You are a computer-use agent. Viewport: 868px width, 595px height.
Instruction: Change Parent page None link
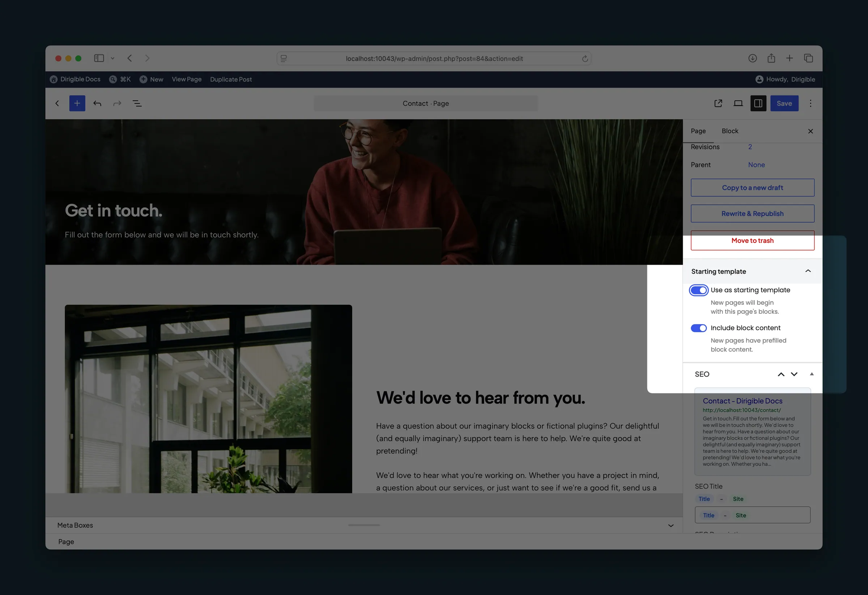coord(756,165)
